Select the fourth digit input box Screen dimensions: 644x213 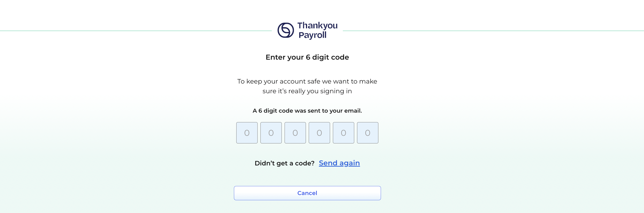click(x=319, y=133)
